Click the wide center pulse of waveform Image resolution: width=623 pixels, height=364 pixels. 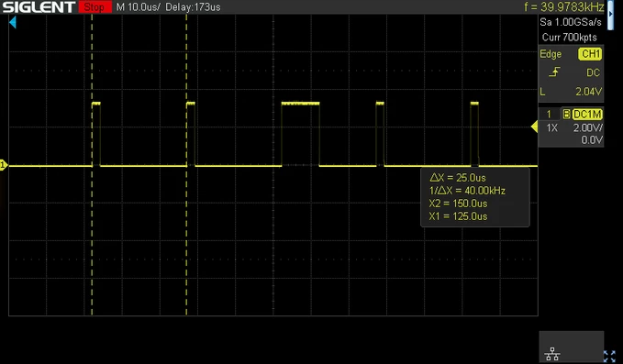pos(300,134)
